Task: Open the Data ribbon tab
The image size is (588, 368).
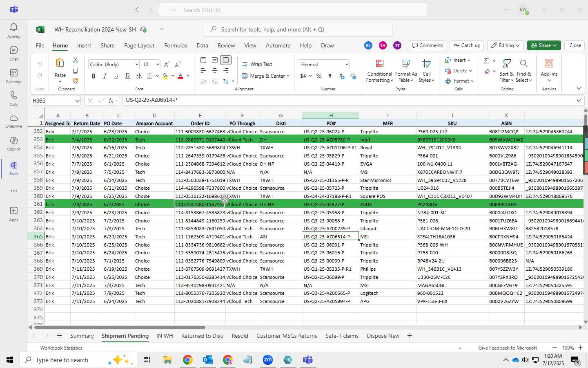Action: pos(202,45)
